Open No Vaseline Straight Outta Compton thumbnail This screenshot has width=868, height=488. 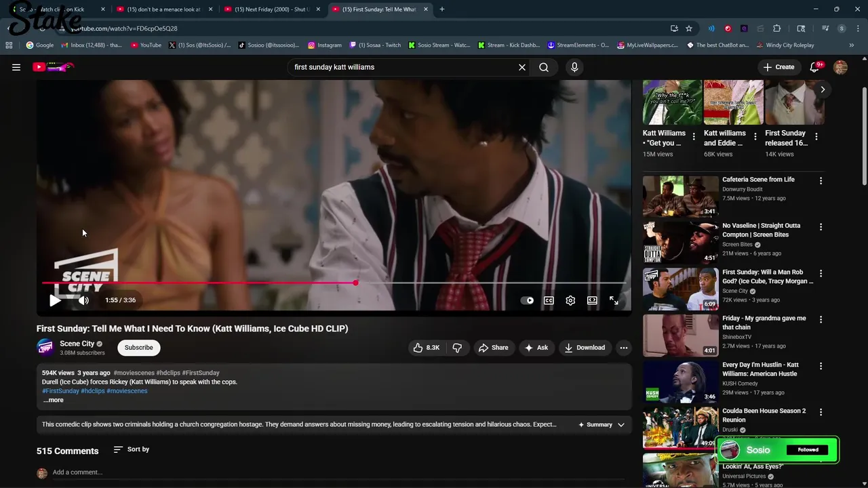(x=680, y=242)
